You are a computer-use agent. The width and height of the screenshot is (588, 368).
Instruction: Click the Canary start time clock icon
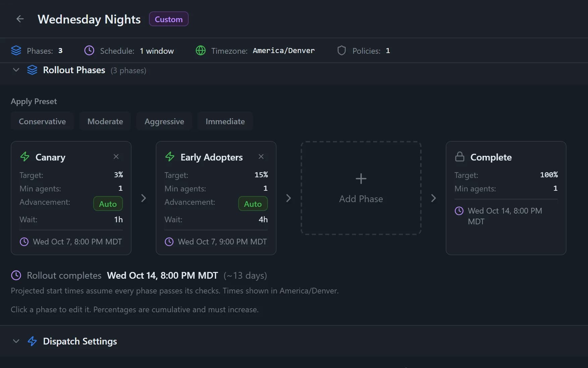coord(24,242)
